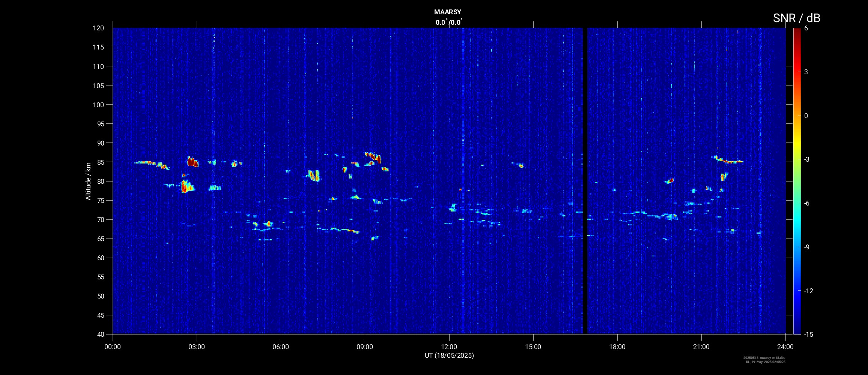Click the 0.0°/0.0° beam direction label

[x=449, y=22]
